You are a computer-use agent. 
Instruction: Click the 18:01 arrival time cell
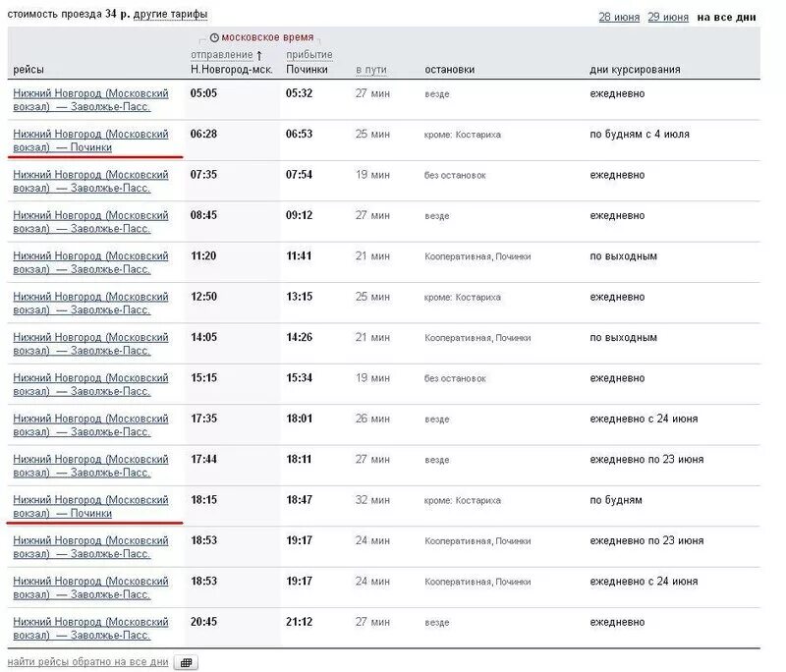300,419
